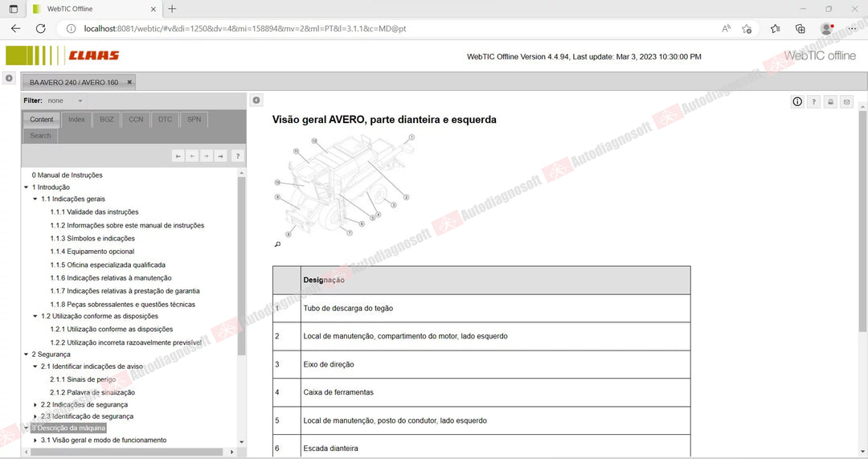Collapse 2.1 Identificar indicações de aviso node
The width and height of the screenshot is (868, 459).
click(35, 367)
